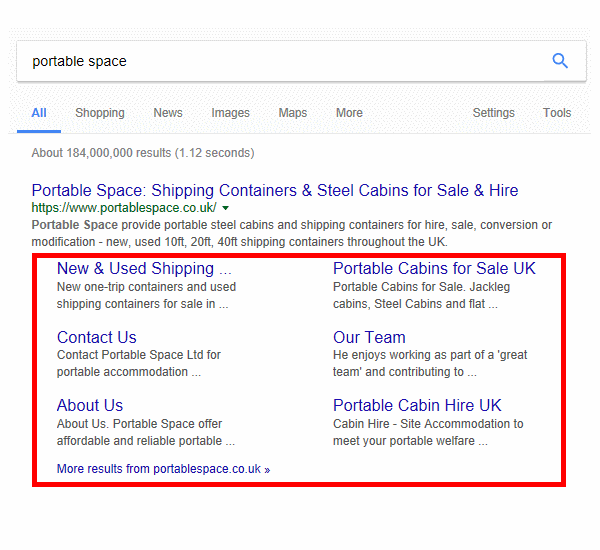Viewport: 600px width, 550px height.
Task: Open 'Portable Space: Shipping Containers & Steel Cabins' result
Action: [x=275, y=191]
